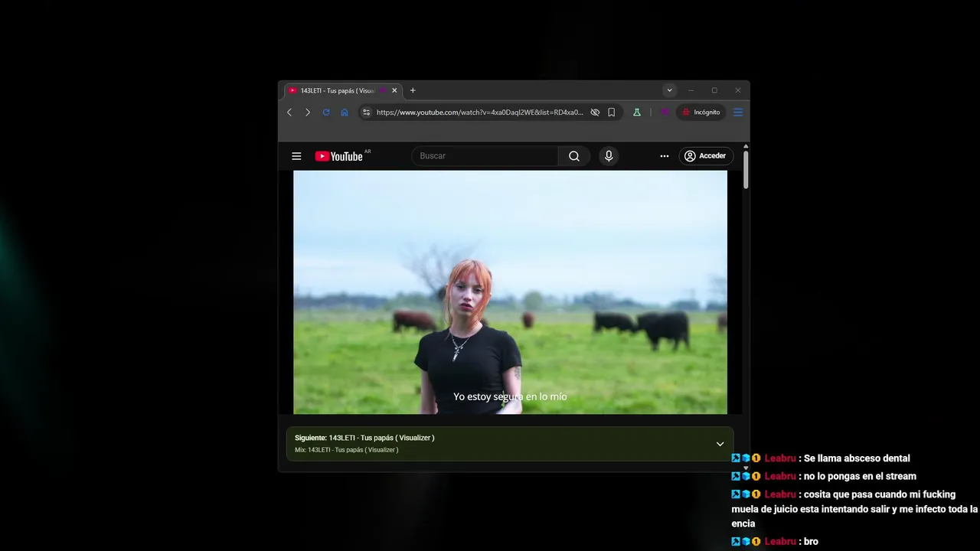Click Leabru name on 'no lo pongas' message
980x551 pixels.
(780, 476)
